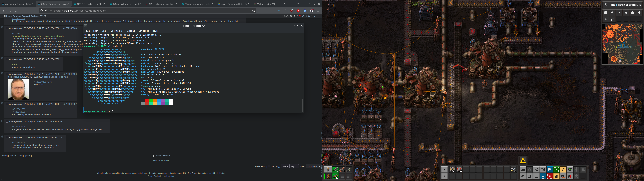Open uBlock Origin extension in browser toolbar
644x181 pixels.
292,11
